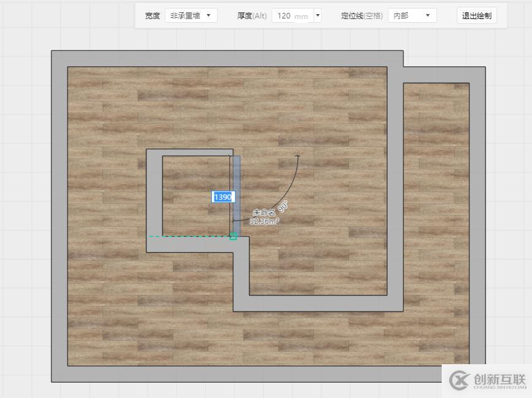
Task: Click the 未命名 room name label
Action: (x=264, y=211)
